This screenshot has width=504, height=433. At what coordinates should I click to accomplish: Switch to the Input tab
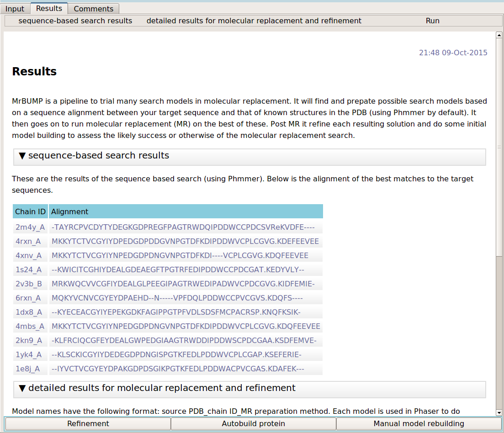15,9
